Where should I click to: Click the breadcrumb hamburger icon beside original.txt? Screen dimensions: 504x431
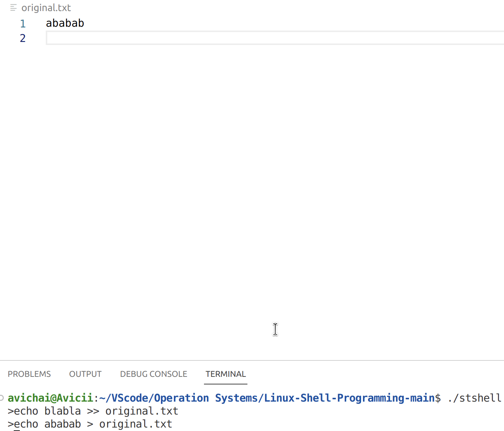tap(13, 7)
